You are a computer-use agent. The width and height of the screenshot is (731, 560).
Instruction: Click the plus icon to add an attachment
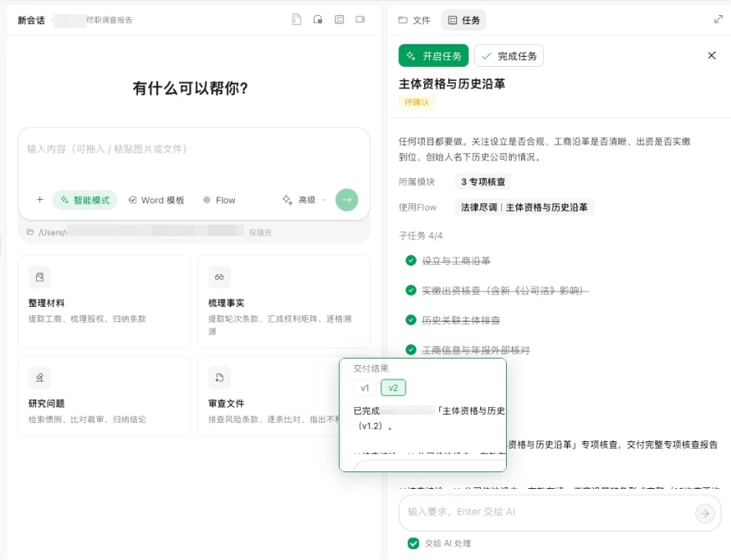click(x=39, y=200)
